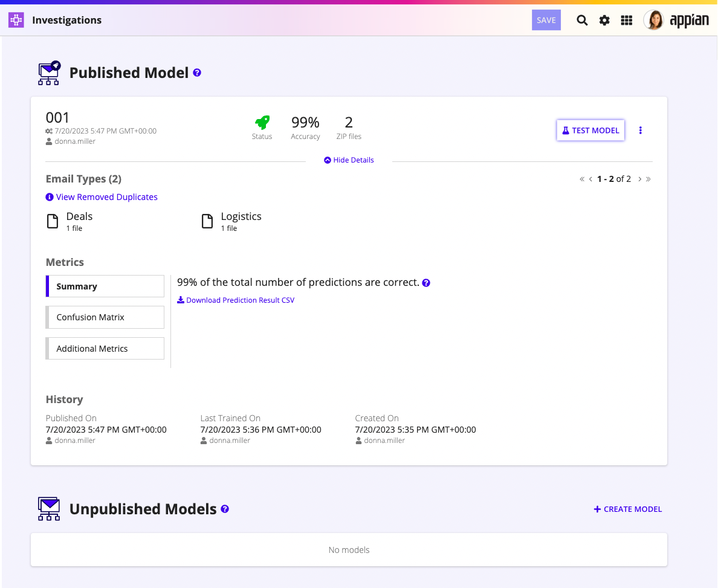The image size is (718, 588).
Task: Go to previous page of email types
Action: pos(590,179)
